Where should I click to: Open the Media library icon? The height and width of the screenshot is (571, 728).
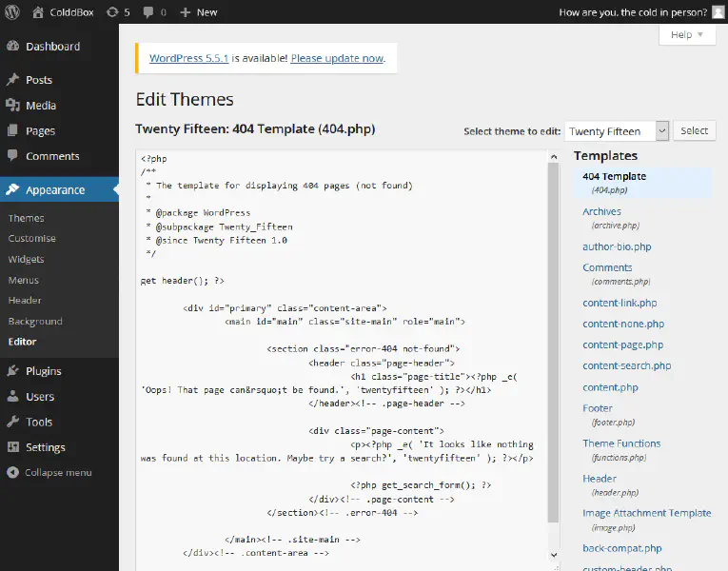[12, 106]
